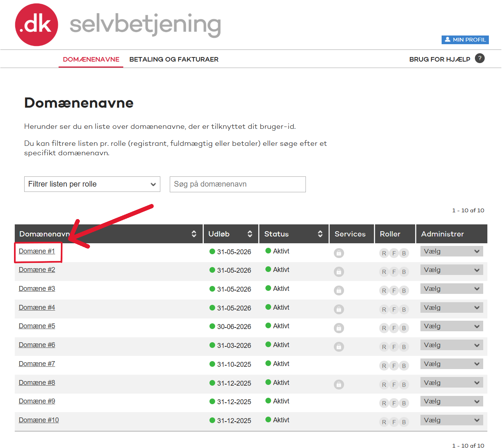
Task: Click the services lock icon for Domæne #5
Action: point(339,328)
